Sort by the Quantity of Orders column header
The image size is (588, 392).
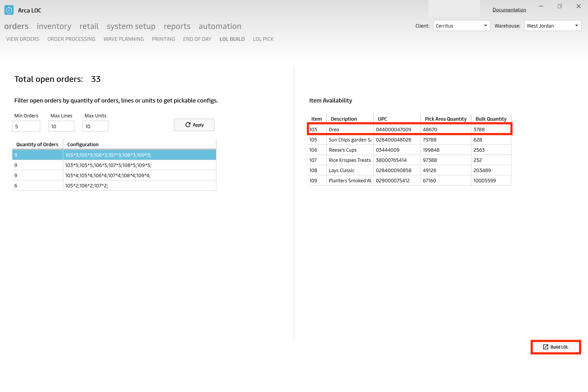pos(38,144)
